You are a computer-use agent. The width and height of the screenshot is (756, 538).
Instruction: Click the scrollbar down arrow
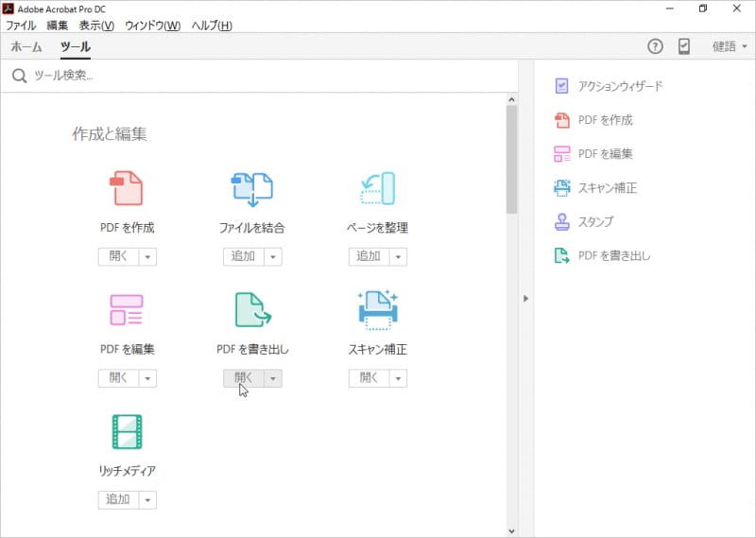pos(511,531)
